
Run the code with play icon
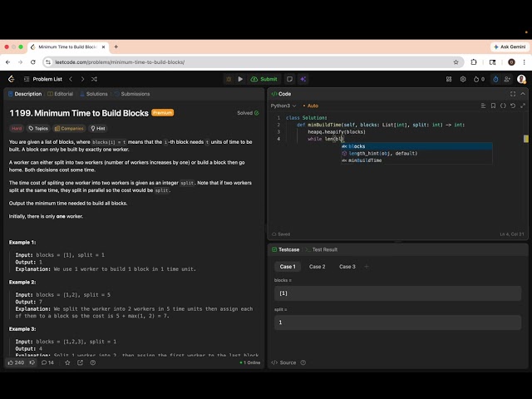click(x=240, y=79)
